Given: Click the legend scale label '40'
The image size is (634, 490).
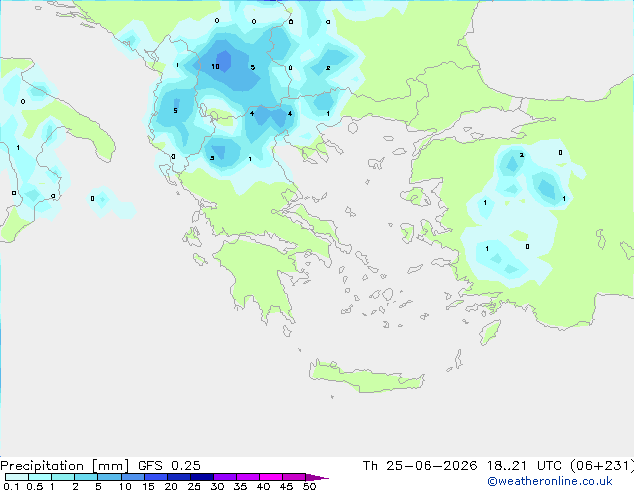Looking at the screenshot, I should click(263, 486).
